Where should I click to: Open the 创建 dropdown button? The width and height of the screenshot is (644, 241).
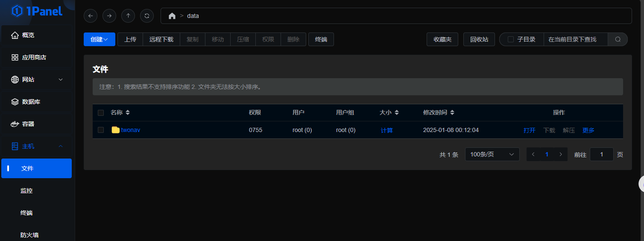coord(99,39)
